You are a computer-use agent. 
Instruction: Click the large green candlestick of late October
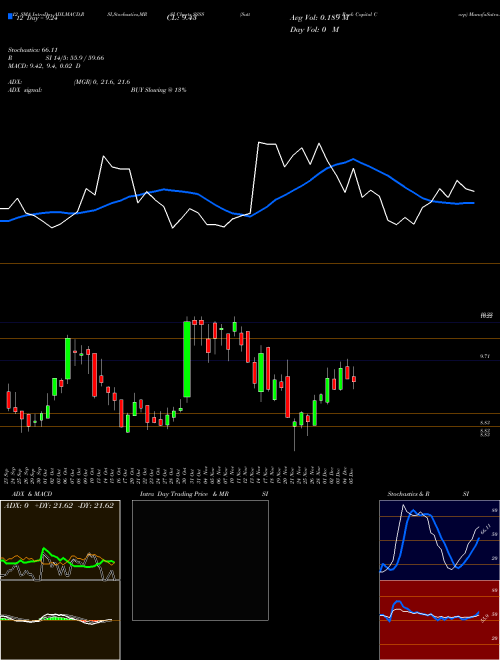point(187,359)
